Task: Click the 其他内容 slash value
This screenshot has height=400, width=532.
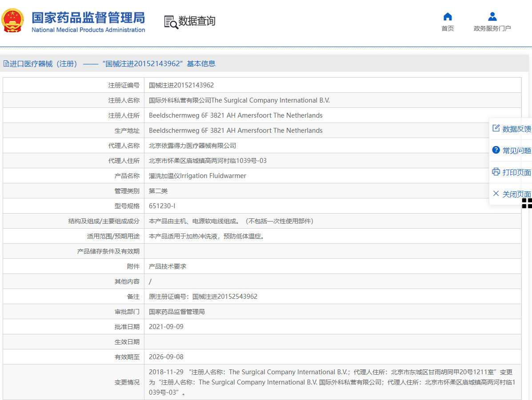Action: point(150,281)
